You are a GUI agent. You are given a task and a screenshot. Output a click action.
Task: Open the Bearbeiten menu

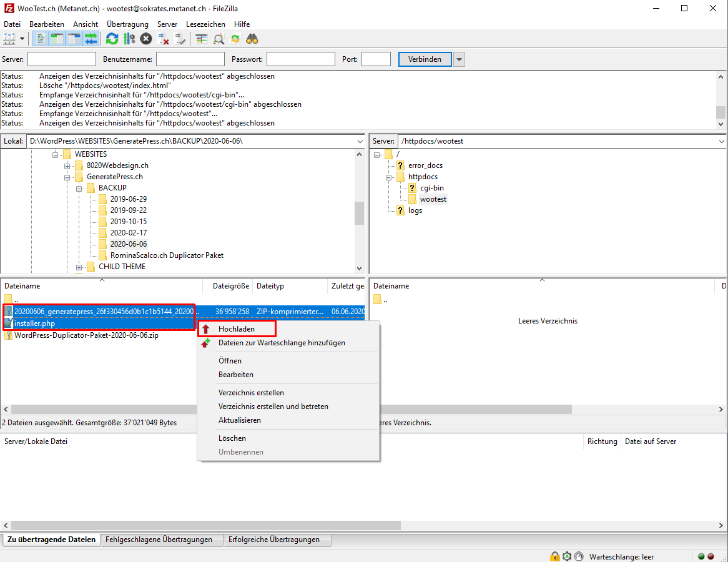pyautogui.click(x=46, y=24)
